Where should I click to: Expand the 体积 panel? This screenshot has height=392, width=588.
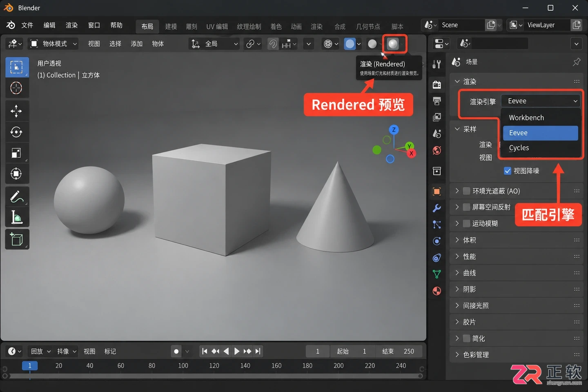517,240
